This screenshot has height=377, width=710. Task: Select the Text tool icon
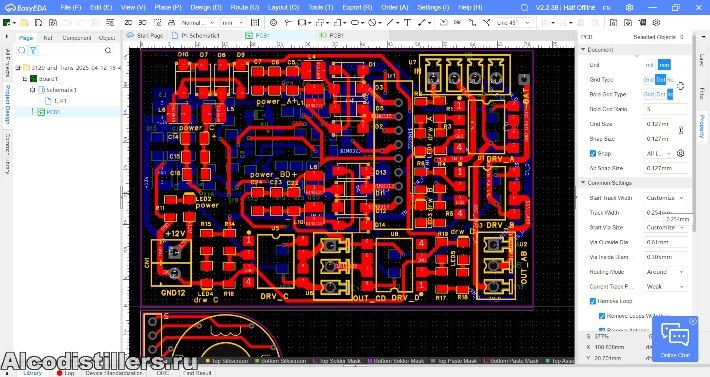click(407, 22)
